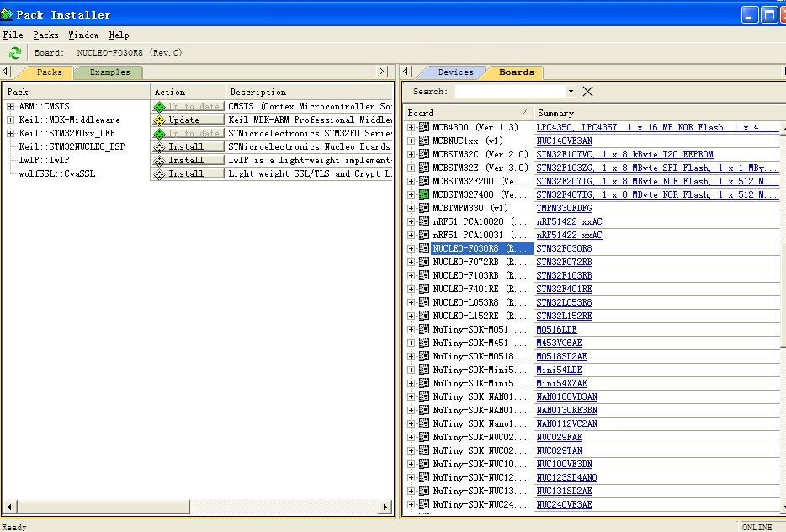Image resolution: width=786 pixels, height=532 pixels.
Task: Click the board icon for NuTiny-SDK-M451
Action: 424,343
